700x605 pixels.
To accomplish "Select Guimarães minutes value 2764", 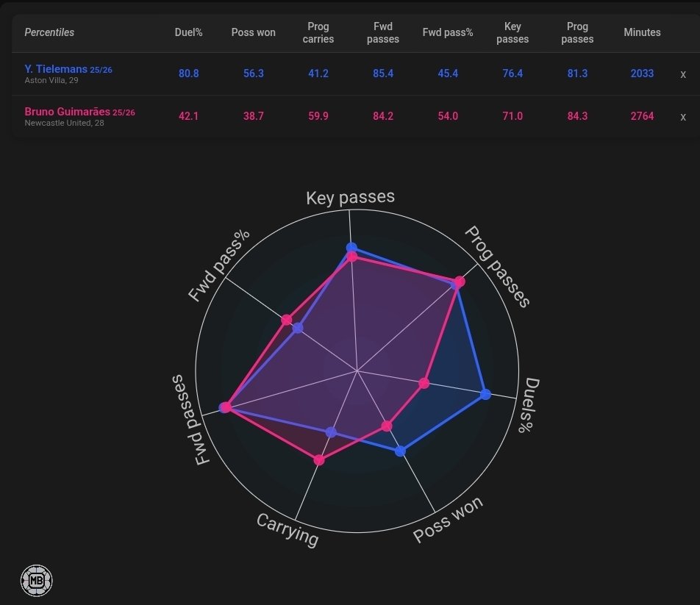I will pyautogui.click(x=642, y=116).
